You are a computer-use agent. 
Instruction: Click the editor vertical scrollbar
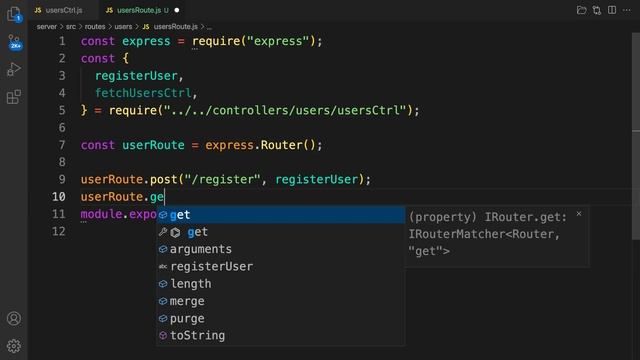[636, 137]
